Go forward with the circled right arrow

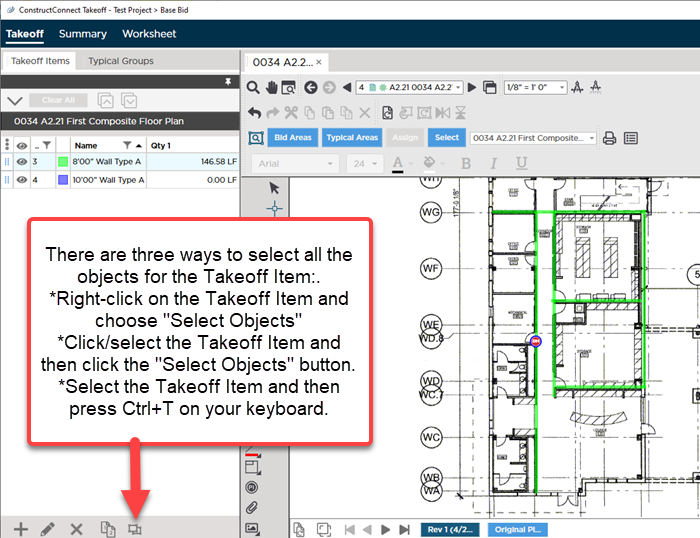coord(329,88)
